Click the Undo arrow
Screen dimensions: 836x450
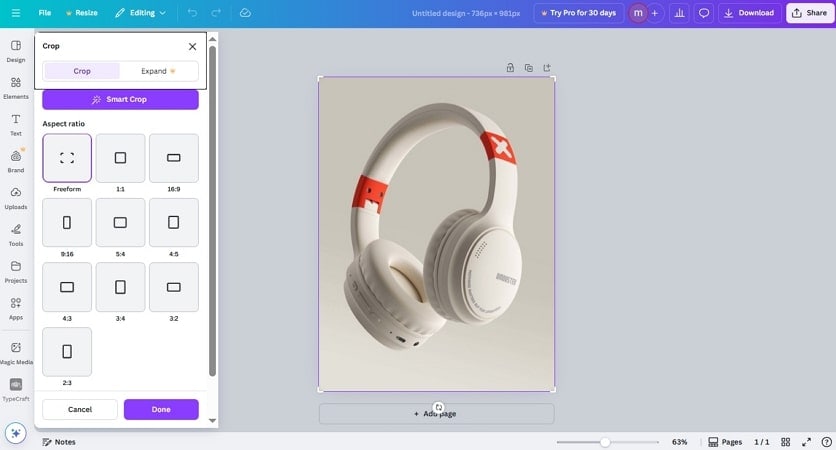(x=192, y=13)
